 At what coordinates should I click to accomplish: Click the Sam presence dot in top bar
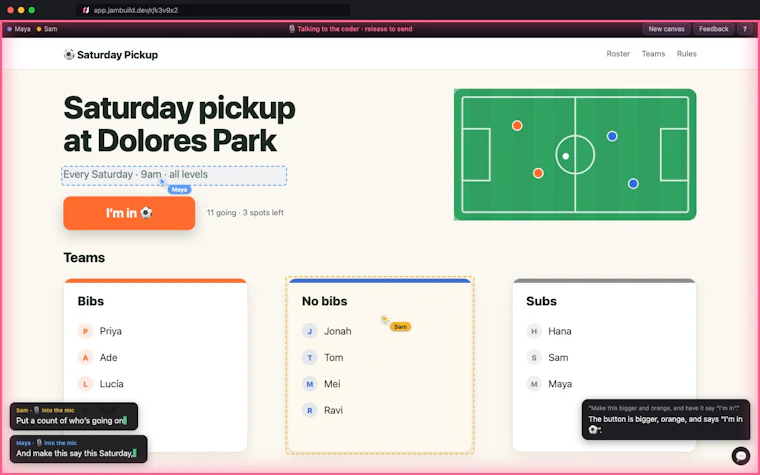tap(39, 29)
